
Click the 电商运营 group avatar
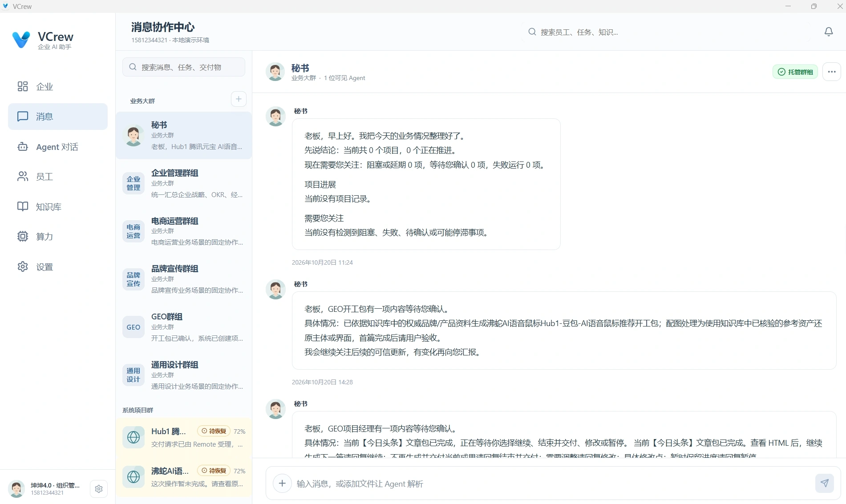click(134, 231)
